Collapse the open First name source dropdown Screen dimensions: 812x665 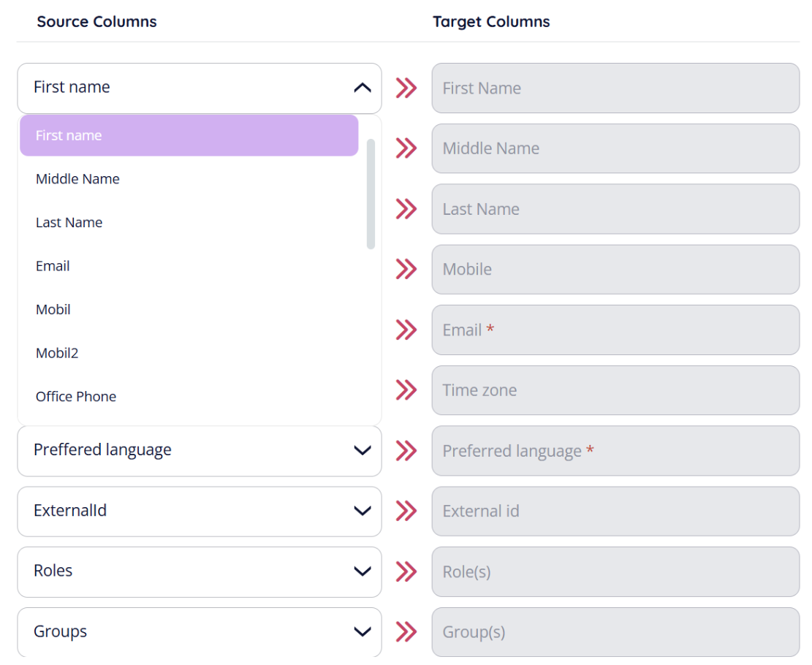[x=362, y=88]
